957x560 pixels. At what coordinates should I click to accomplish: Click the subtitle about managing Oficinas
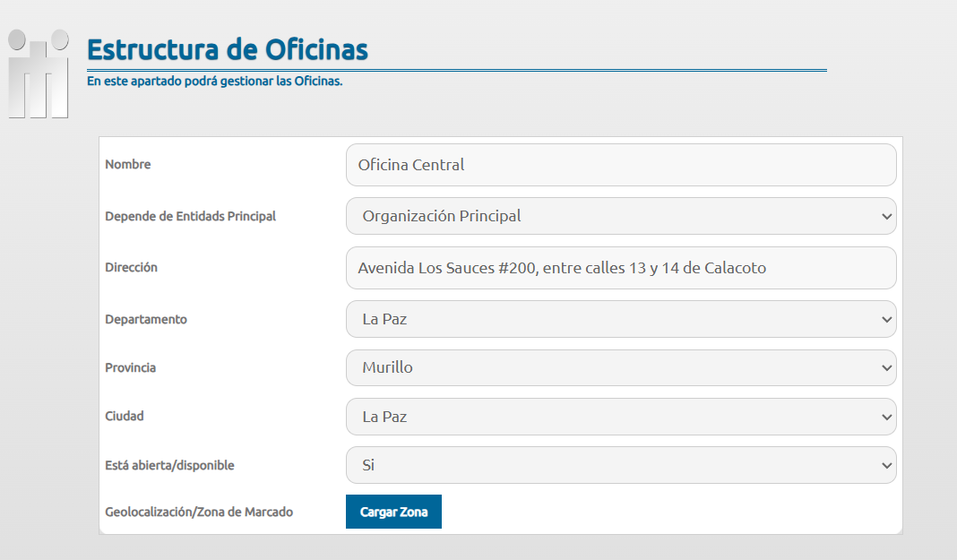(x=214, y=82)
